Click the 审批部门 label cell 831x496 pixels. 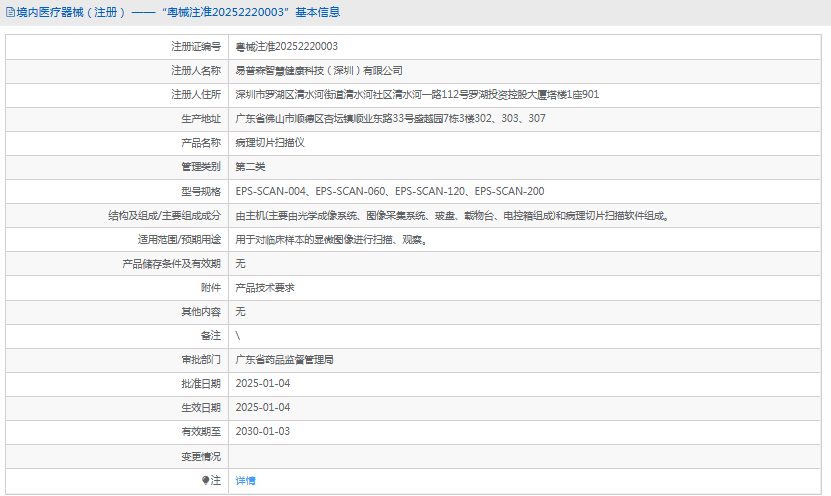click(117, 360)
